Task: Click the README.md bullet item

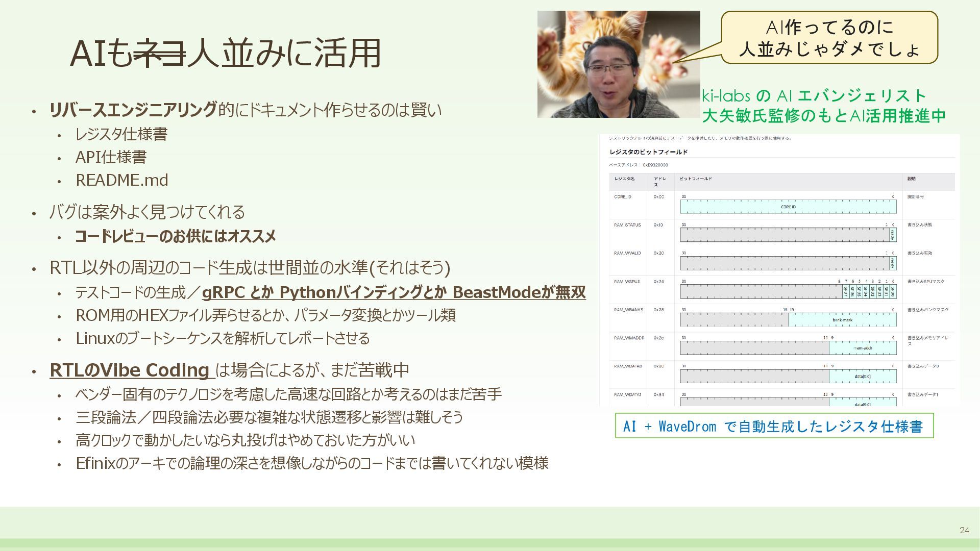Action: click(x=121, y=180)
